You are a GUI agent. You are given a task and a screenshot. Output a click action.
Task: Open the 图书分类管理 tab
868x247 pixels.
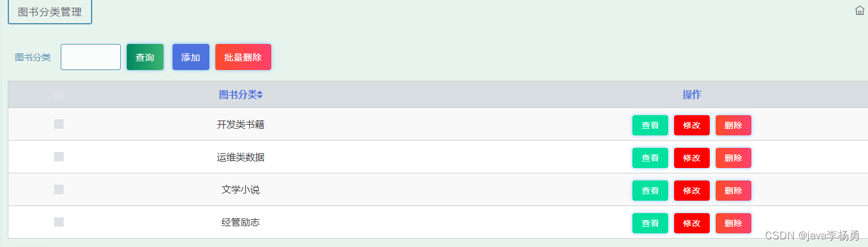[50, 12]
